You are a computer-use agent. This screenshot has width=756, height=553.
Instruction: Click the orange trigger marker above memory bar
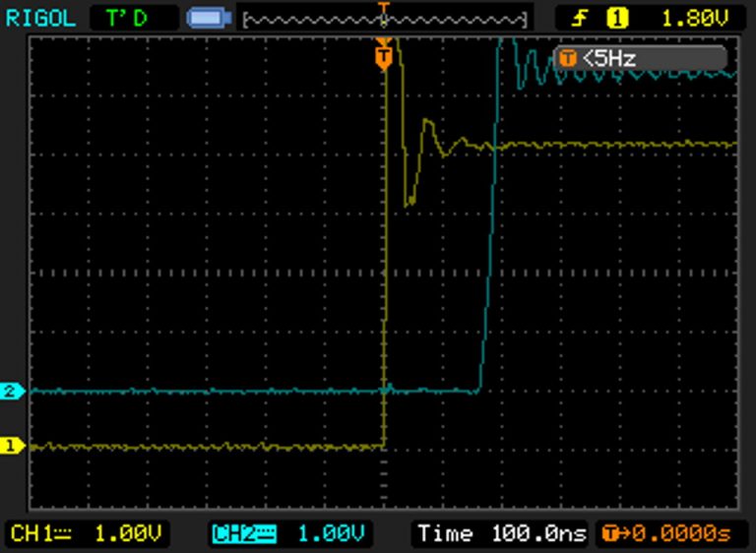tap(384, 6)
